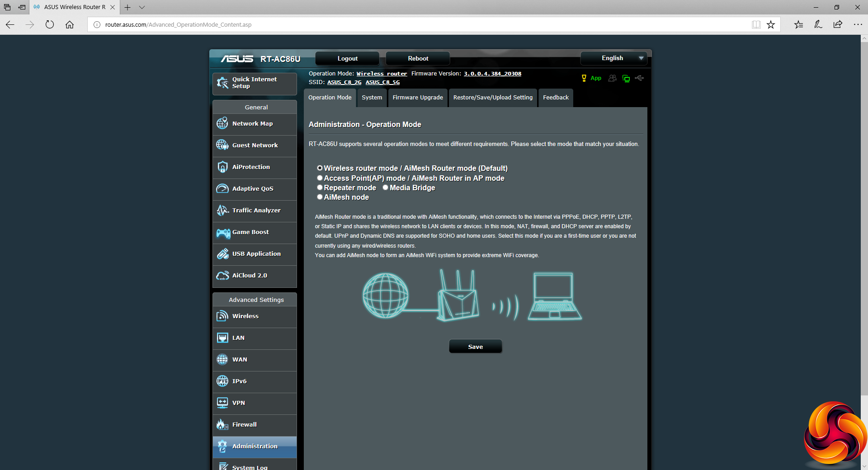Screen dimensions: 868x470
Task: Click the USB Application icon
Action: 222,254
